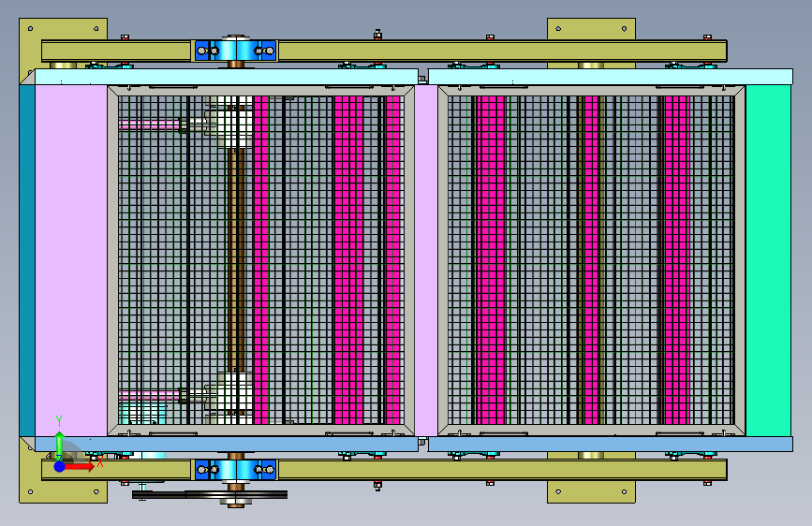Select the light cyan top cover above the right frame
812x526 pixels.
611,77
